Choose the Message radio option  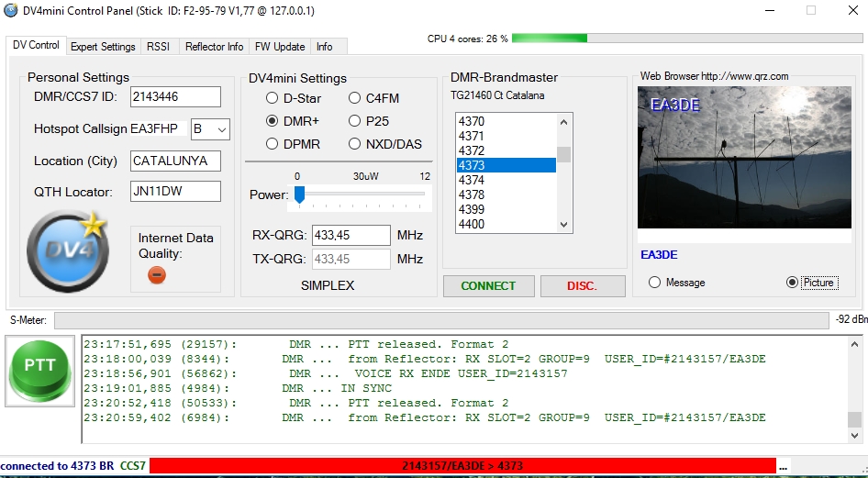[x=654, y=283]
